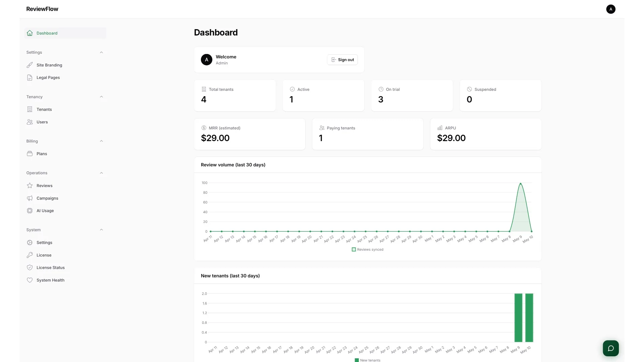Click the License Status shield icon
The width and height of the screenshot is (644, 362).
click(x=30, y=267)
